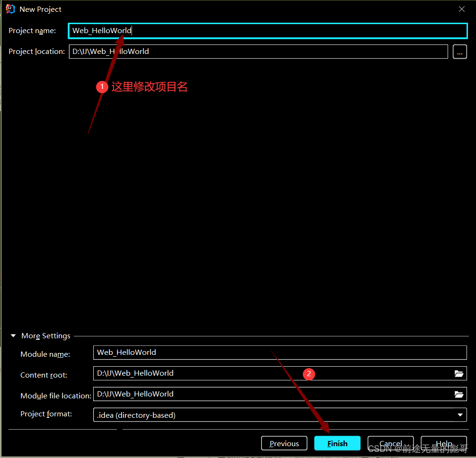Open folder browser for Content root

458,373
